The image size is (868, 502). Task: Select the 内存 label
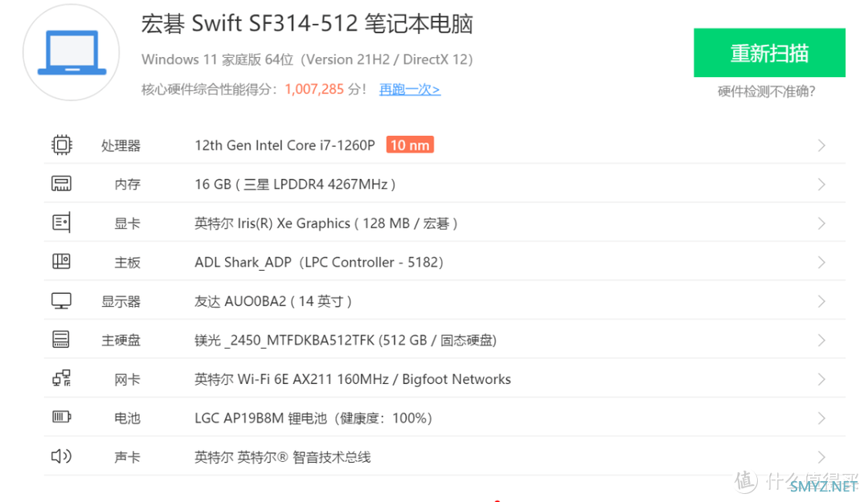[127, 184]
